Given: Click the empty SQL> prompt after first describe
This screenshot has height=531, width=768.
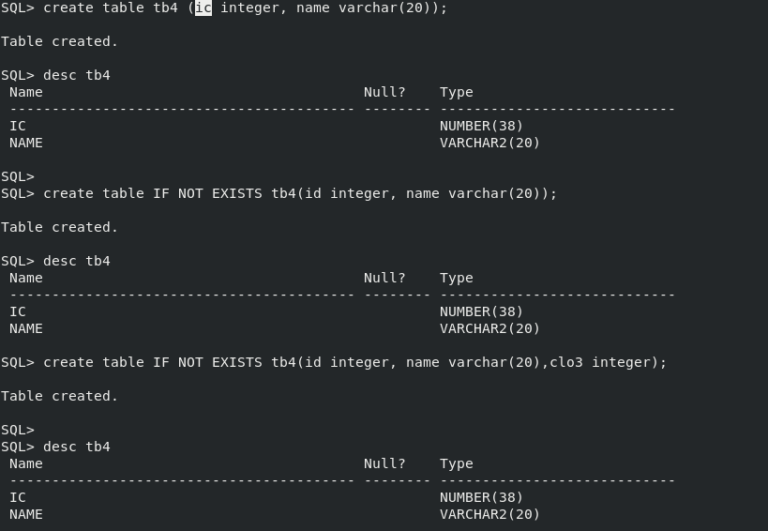Looking at the screenshot, I should click(x=18, y=176).
